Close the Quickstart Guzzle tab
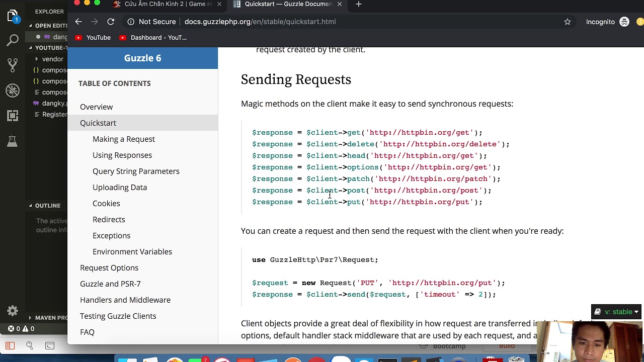Image resolution: width=644 pixels, height=362 pixels. [x=340, y=4]
